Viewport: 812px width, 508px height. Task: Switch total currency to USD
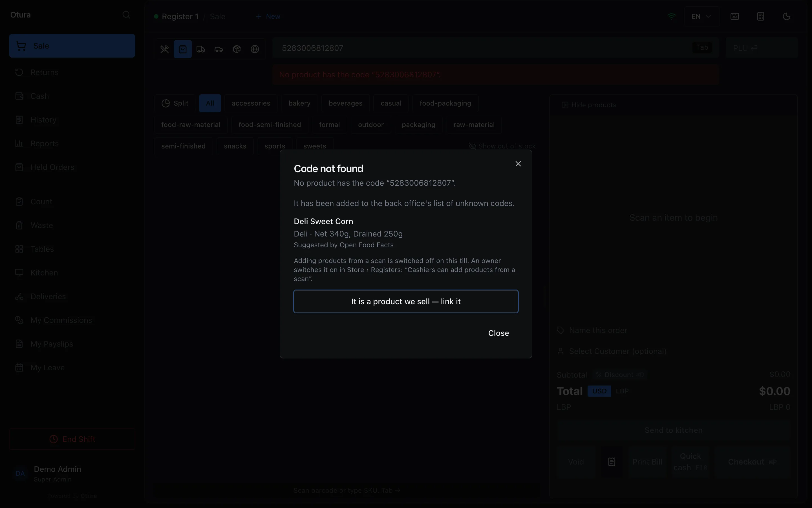pos(599,391)
